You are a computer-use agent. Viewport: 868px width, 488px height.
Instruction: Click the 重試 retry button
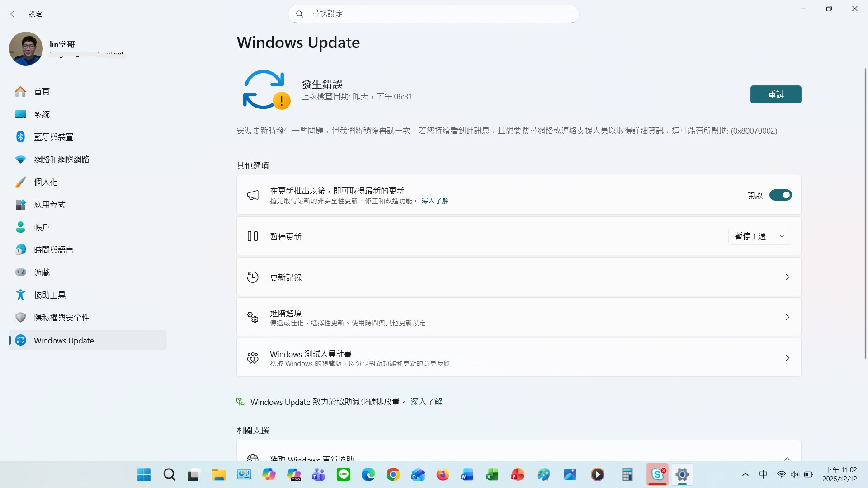(x=775, y=94)
